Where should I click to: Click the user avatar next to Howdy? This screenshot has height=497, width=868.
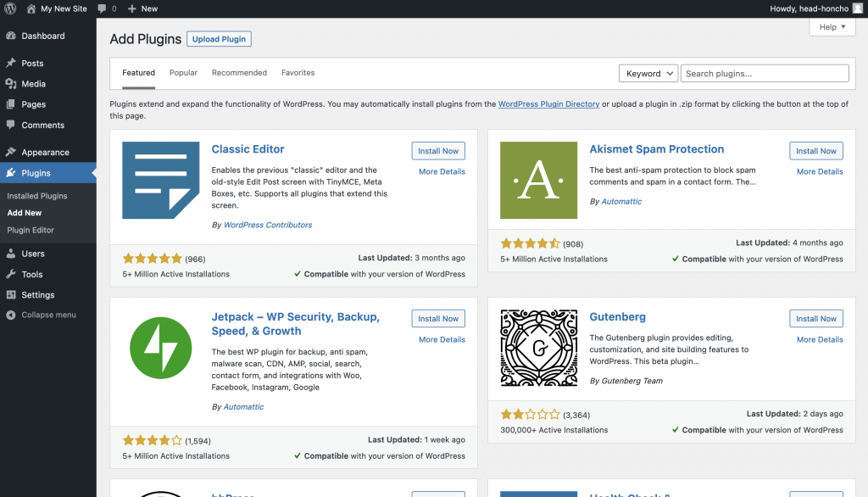pyautogui.click(x=857, y=8)
